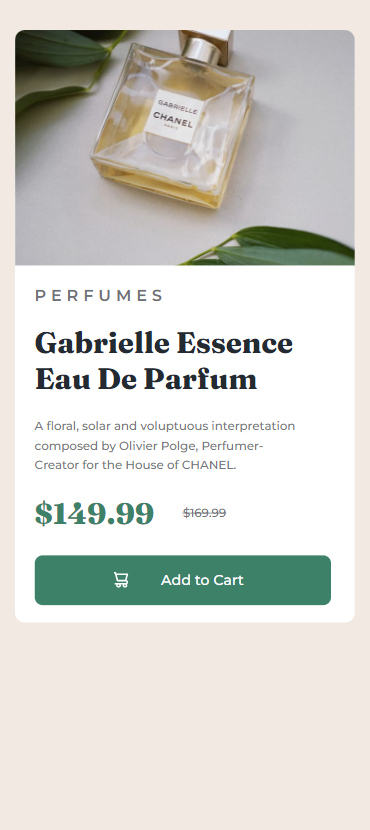Open the perfume bottle product image
This screenshot has height=830, width=370.
185,148
